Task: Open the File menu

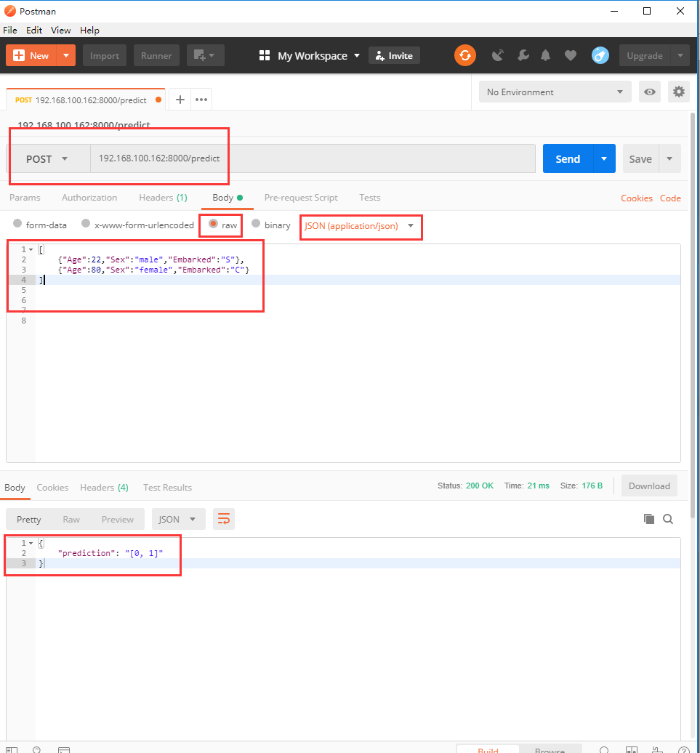Action: click(x=10, y=30)
